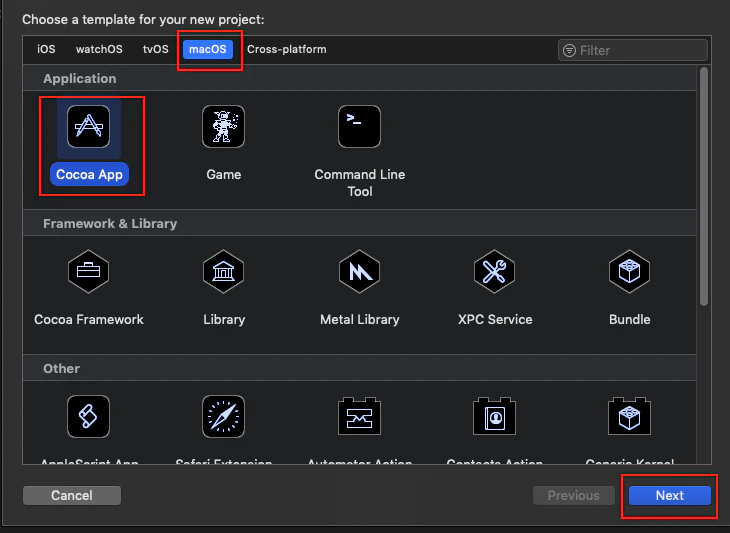The image size is (730, 533).
Task: Select the Bundle template icon
Action: click(x=629, y=271)
